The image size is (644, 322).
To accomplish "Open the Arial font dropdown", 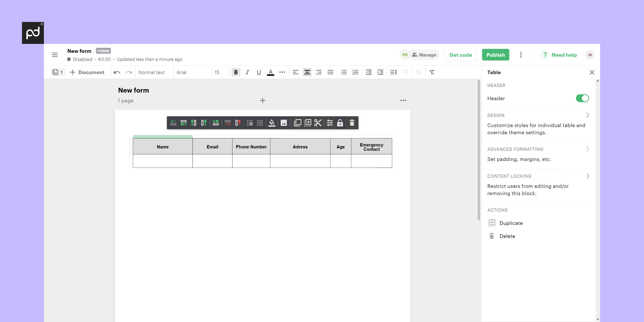I will [x=192, y=72].
